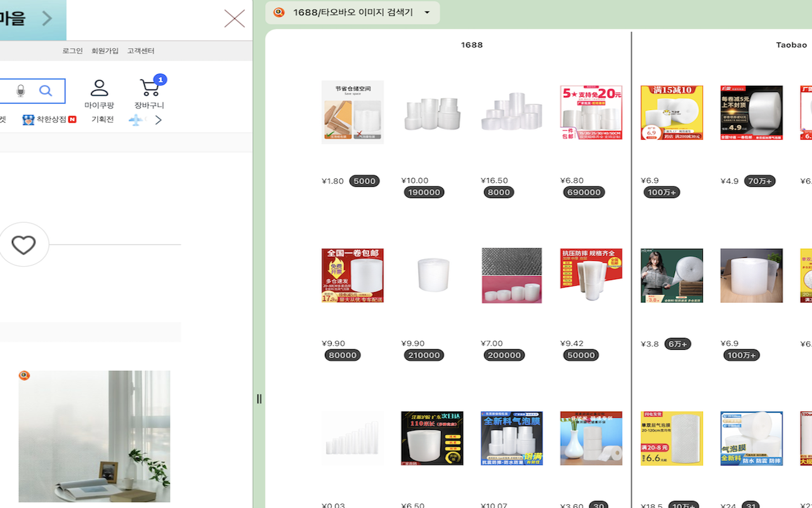
Task: Open the Taobao ¥3.8 product thumbnail
Action: pos(672,276)
